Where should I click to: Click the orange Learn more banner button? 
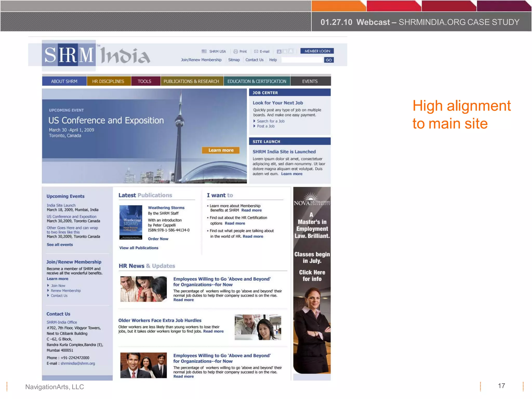pyautogui.click(x=221, y=150)
